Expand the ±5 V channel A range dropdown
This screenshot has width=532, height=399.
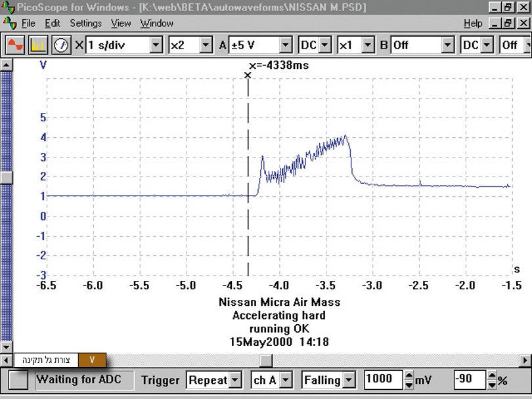(286, 45)
